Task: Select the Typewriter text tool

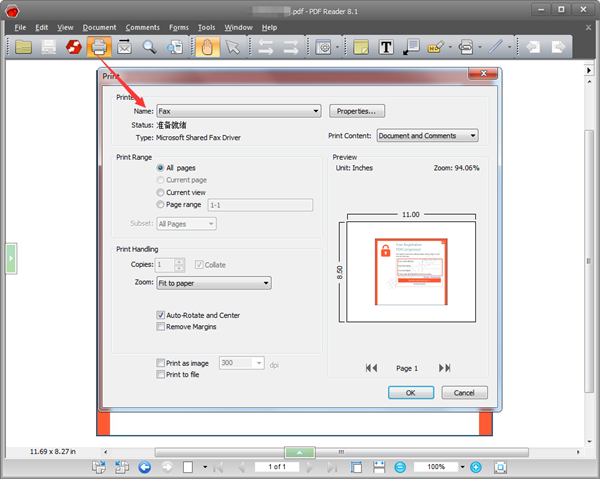Action: (x=386, y=47)
